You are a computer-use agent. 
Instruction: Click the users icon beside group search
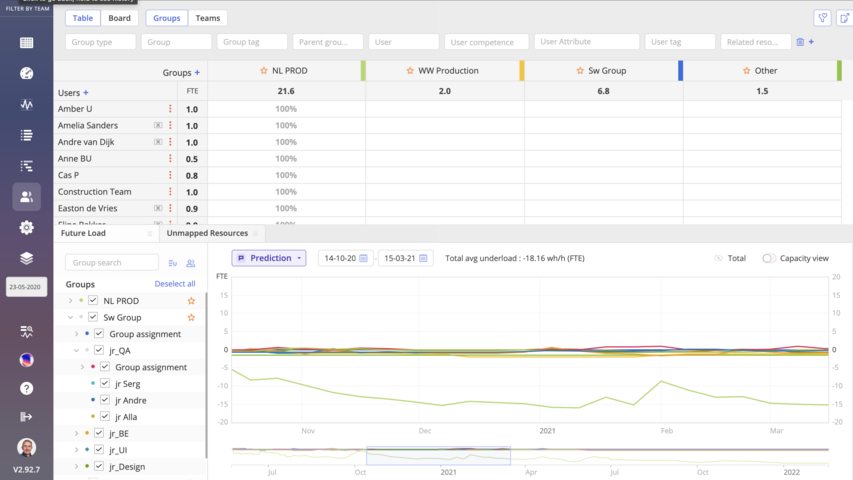(190, 263)
